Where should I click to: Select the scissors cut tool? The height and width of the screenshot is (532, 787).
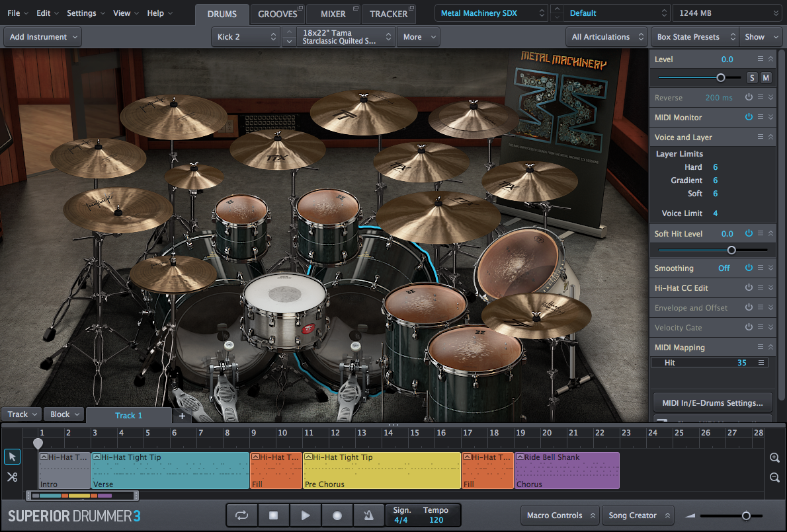(x=12, y=476)
